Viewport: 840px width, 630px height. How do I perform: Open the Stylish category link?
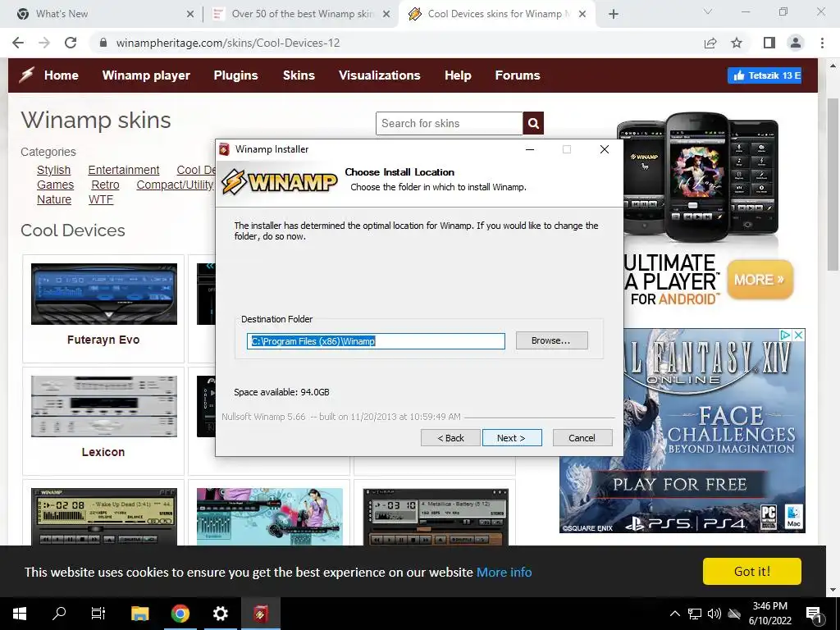(x=53, y=170)
